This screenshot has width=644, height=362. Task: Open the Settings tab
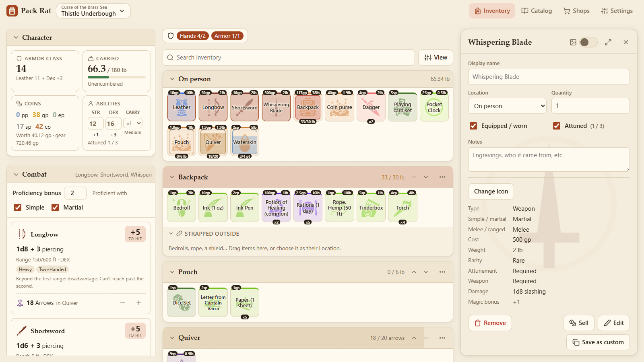[x=617, y=11]
